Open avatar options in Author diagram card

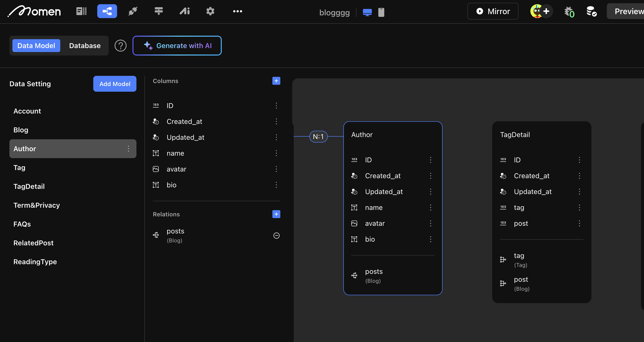pyautogui.click(x=430, y=223)
